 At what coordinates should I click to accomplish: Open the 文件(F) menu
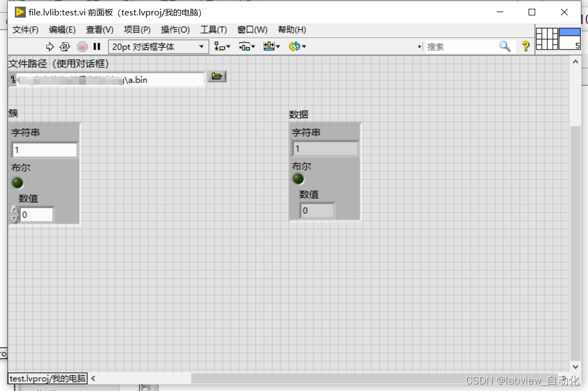click(x=25, y=30)
